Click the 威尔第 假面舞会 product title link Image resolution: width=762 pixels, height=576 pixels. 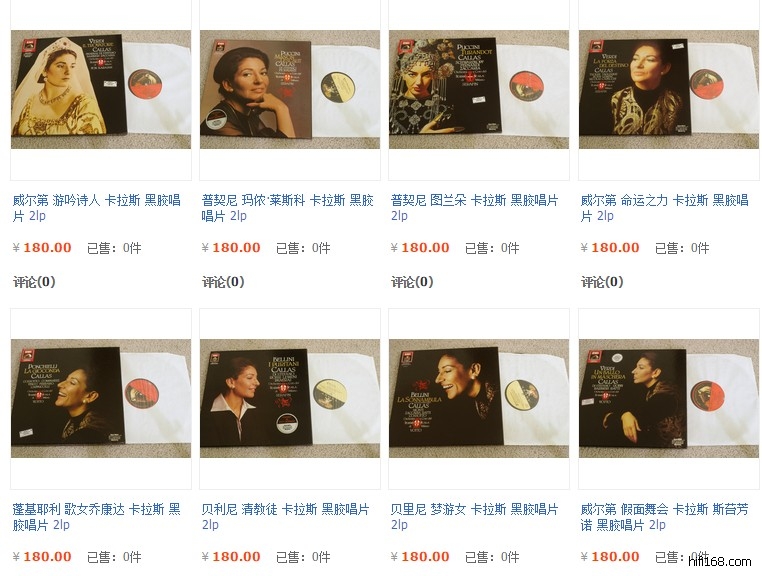664,517
